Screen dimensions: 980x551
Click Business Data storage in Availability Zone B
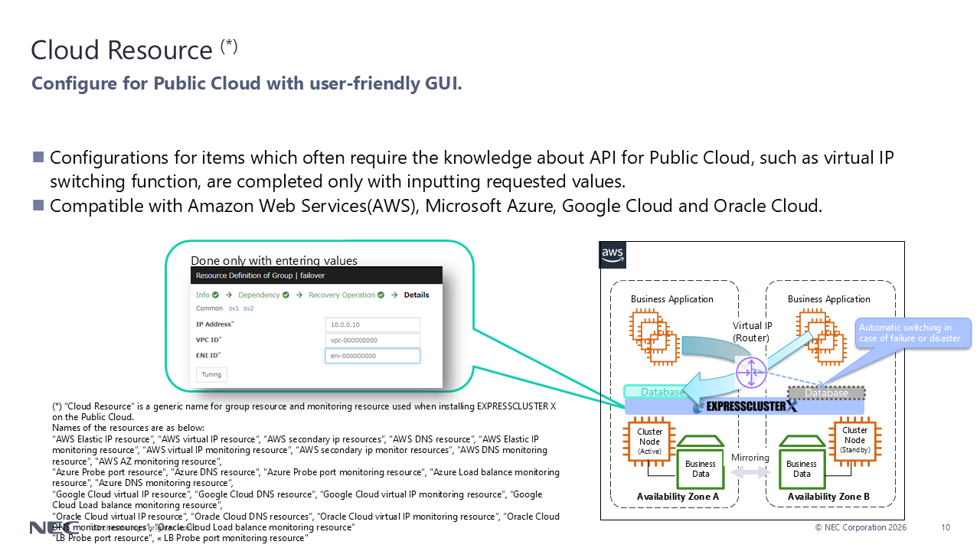(802, 464)
